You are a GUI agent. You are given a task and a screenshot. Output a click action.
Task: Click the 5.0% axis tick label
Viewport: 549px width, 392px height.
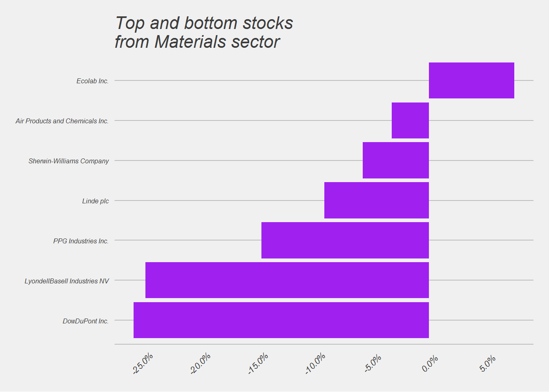(x=487, y=363)
